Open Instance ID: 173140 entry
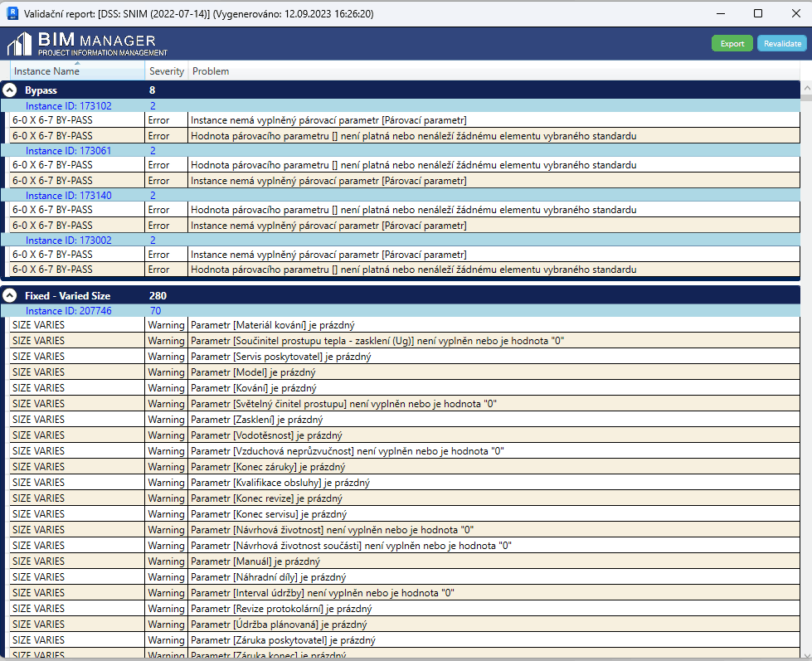Viewport: 812px width, 661px height. click(x=68, y=195)
